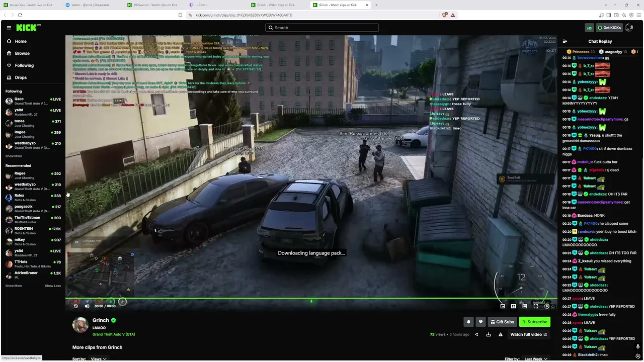Open a new browser tab
This screenshot has height=362, width=644.
click(x=376, y=5)
